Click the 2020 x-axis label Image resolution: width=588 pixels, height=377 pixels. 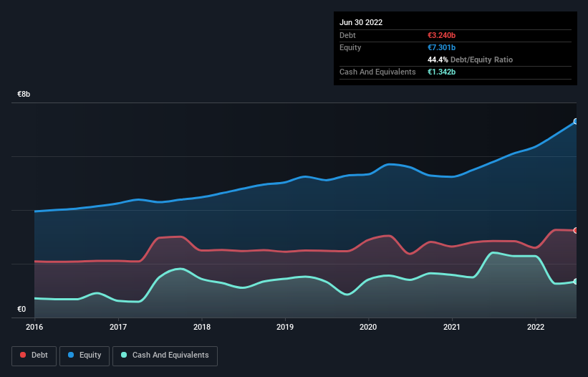[x=368, y=327]
